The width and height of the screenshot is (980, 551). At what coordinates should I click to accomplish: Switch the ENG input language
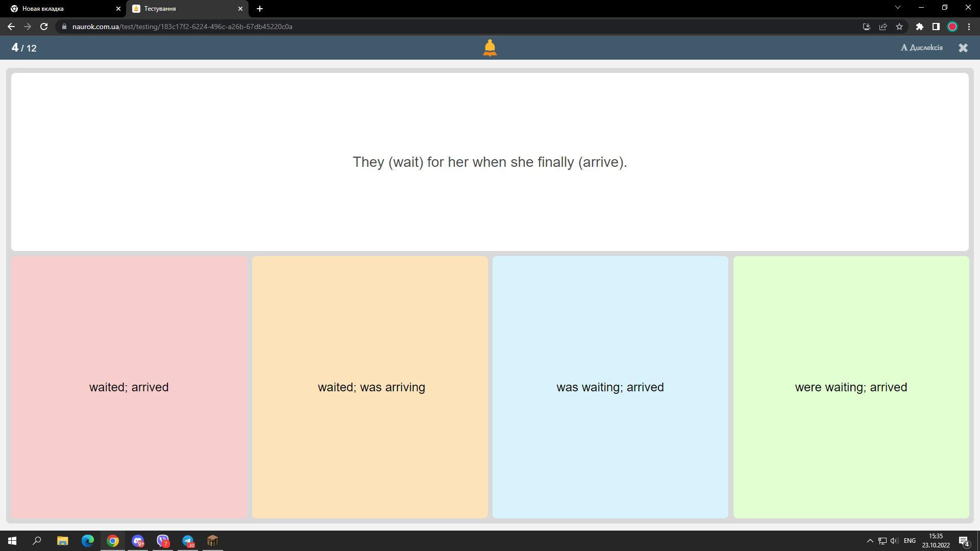tap(910, 541)
